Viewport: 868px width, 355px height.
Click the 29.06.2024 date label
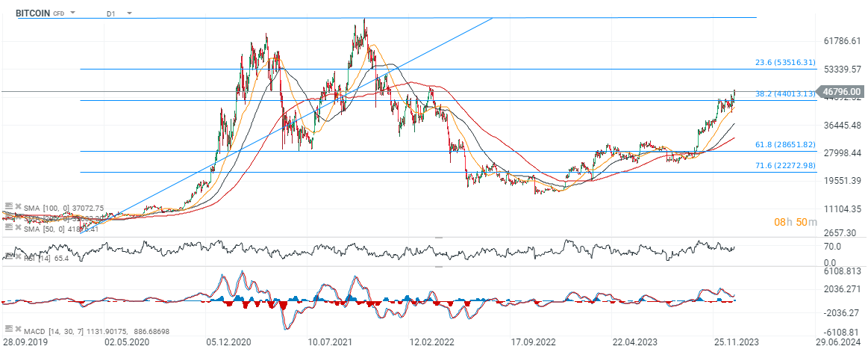[839, 341]
